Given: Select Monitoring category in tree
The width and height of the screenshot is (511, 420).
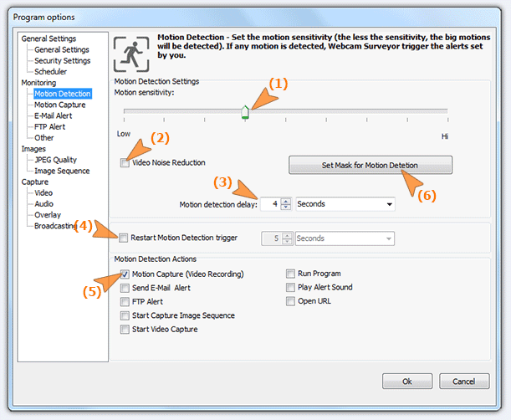Looking at the screenshot, I should [x=38, y=83].
